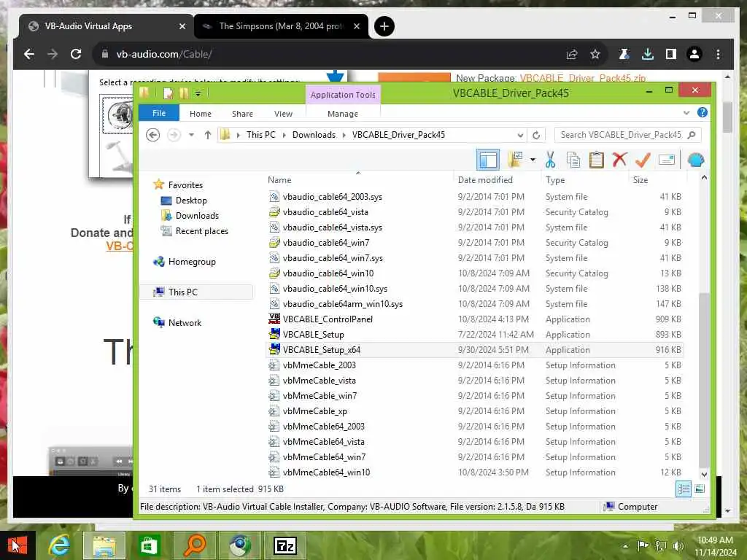Click the Properties quick access icon
This screenshot has height=560, width=747.
(168, 93)
